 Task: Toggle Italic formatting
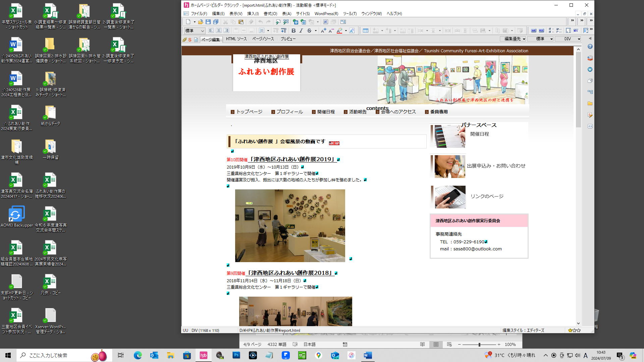tap(301, 31)
